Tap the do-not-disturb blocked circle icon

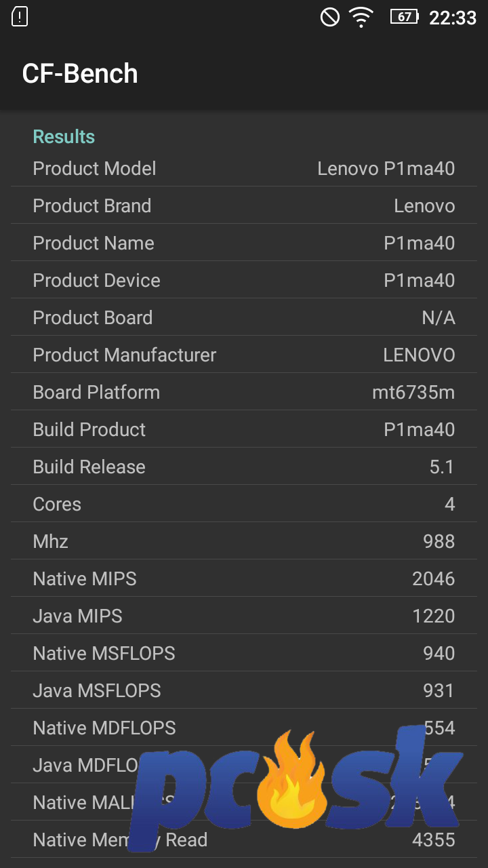[x=330, y=17]
